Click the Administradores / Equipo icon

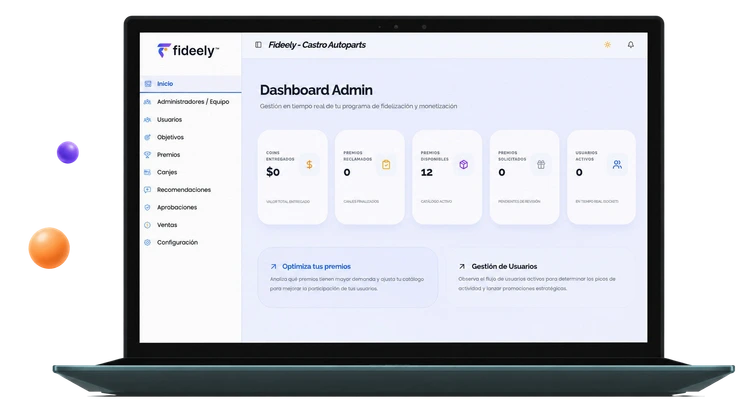148,102
